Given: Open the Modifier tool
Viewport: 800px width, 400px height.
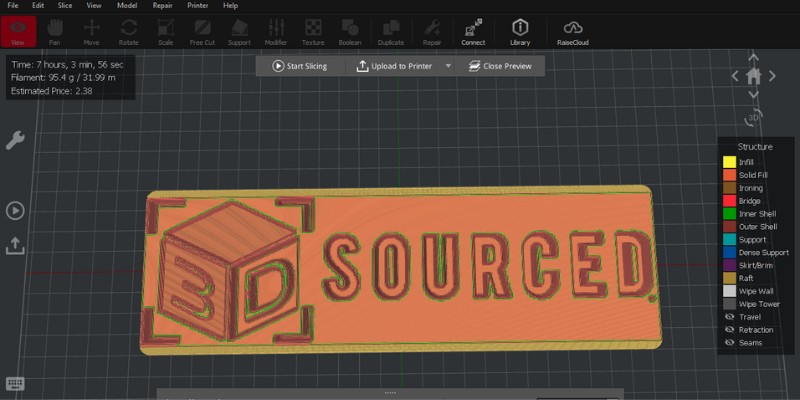Looking at the screenshot, I should (276, 32).
